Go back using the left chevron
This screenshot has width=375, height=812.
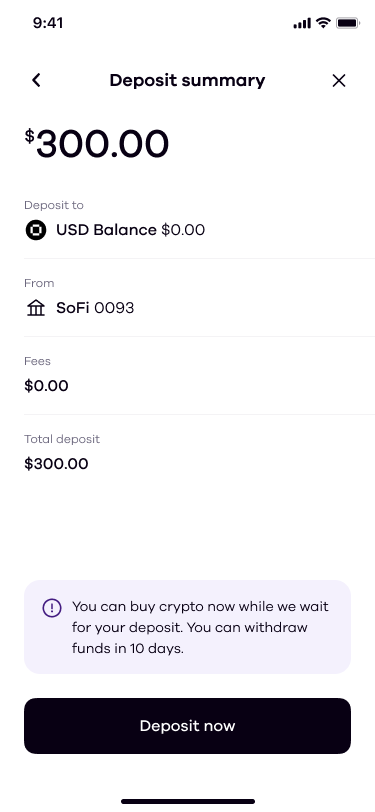point(36,80)
